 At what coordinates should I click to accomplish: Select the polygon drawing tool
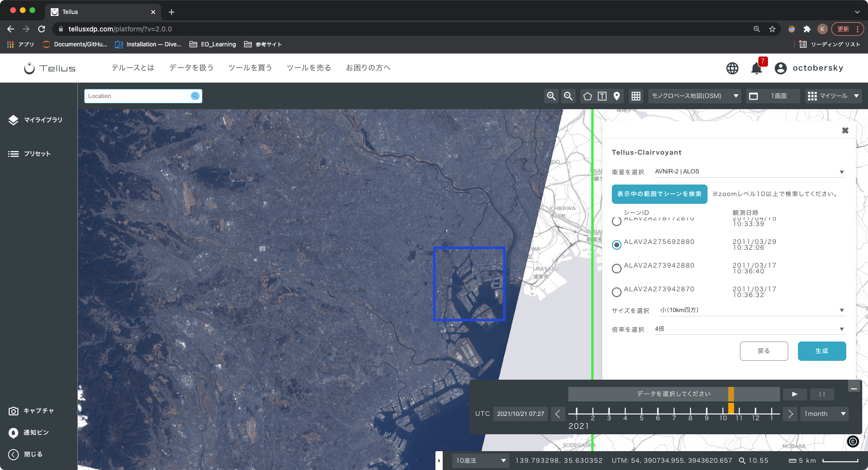[x=588, y=96]
